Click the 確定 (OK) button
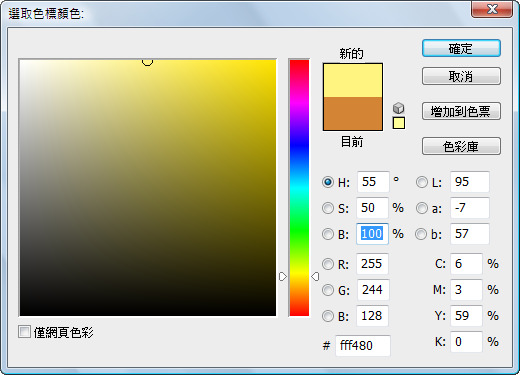 (461, 48)
